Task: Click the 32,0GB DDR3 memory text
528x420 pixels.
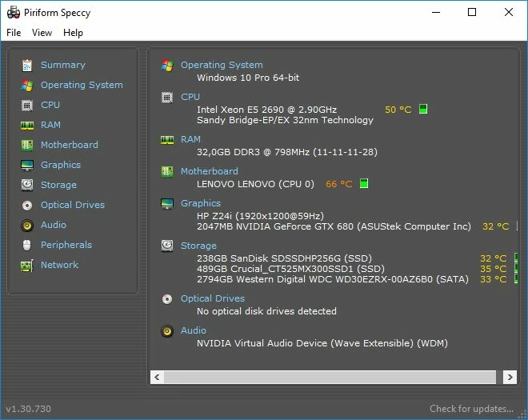Action: coord(287,152)
